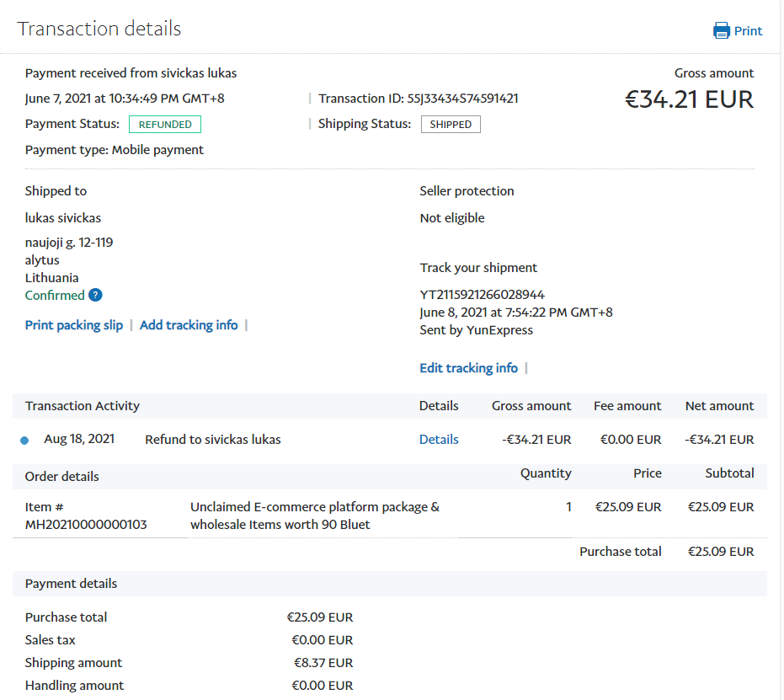The height and width of the screenshot is (700, 784).
Task: Click the Order details section header
Action: click(x=62, y=477)
